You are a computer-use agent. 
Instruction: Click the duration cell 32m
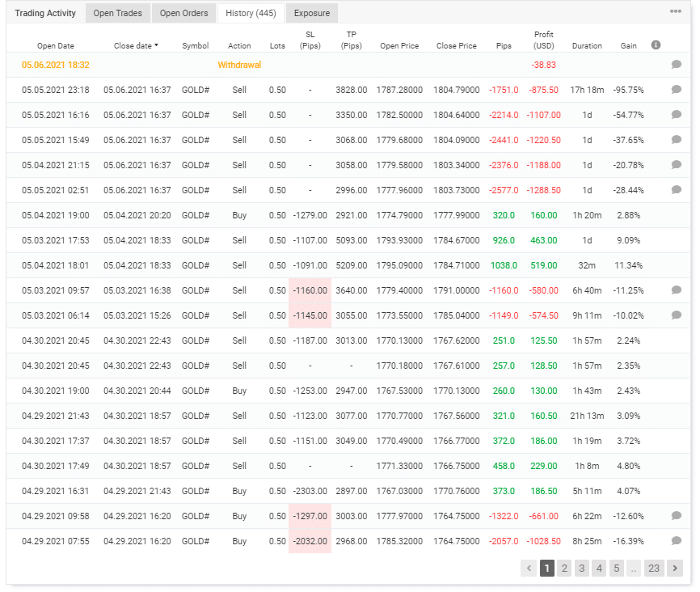pyautogui.click(x=587, y=265)
